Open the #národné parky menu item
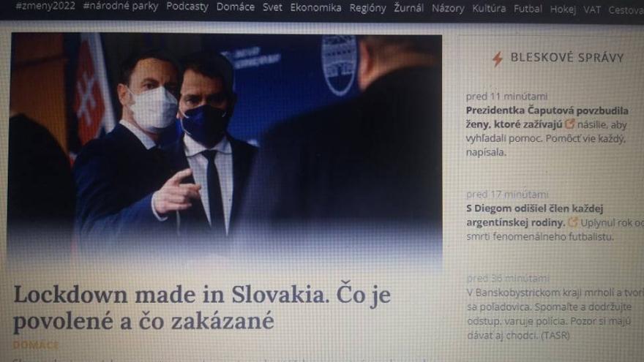Image resolution: width=644 pixels, height=362 pixels. pos(120,7)
